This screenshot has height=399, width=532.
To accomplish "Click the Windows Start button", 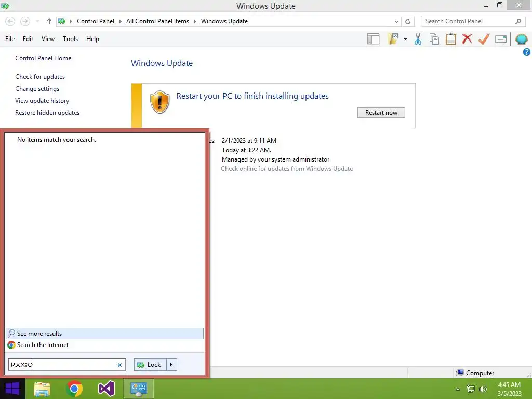I will pos(12,389).
